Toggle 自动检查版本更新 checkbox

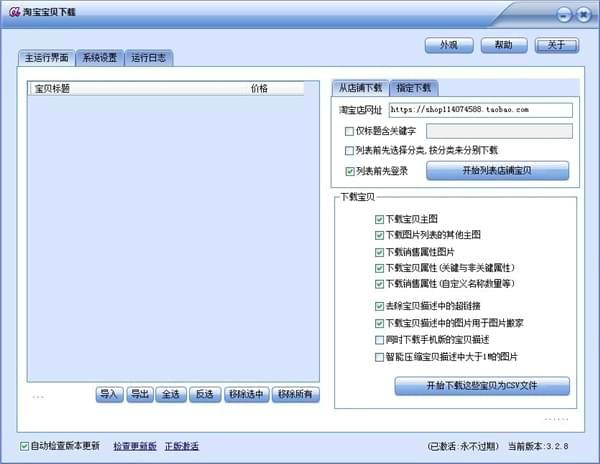(24, 446)
